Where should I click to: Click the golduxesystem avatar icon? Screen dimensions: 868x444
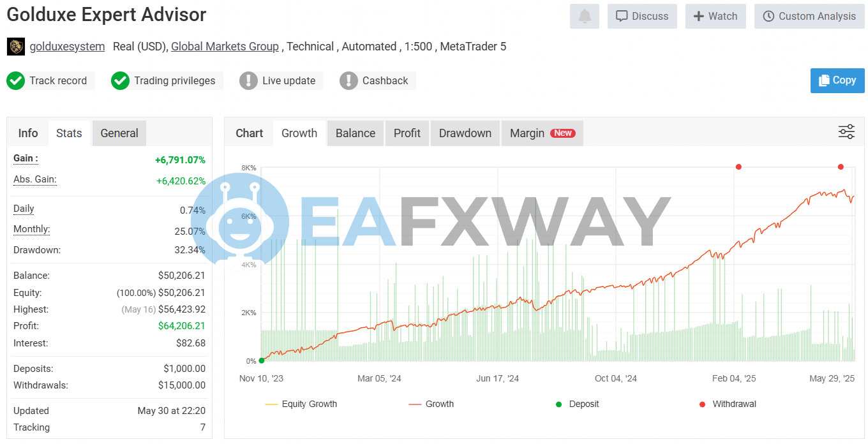point(16,47)
